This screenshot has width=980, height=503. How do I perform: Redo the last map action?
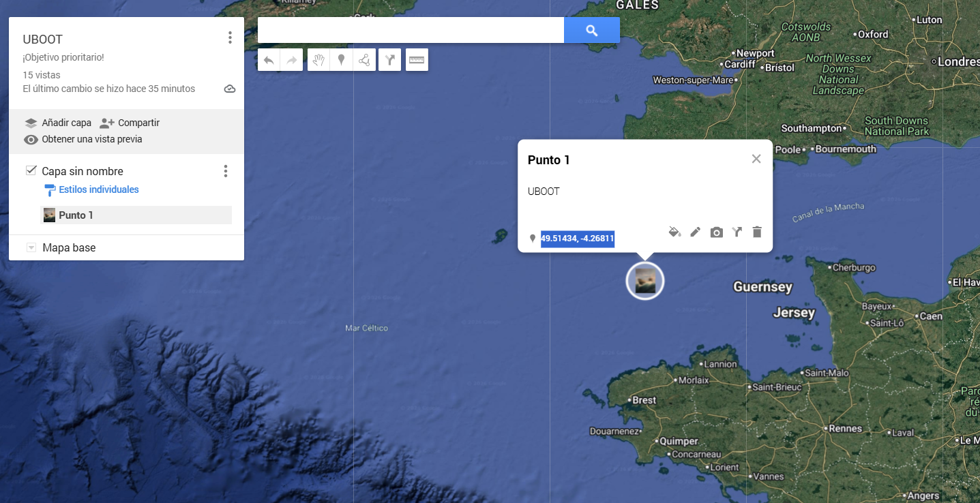(291, 60)
